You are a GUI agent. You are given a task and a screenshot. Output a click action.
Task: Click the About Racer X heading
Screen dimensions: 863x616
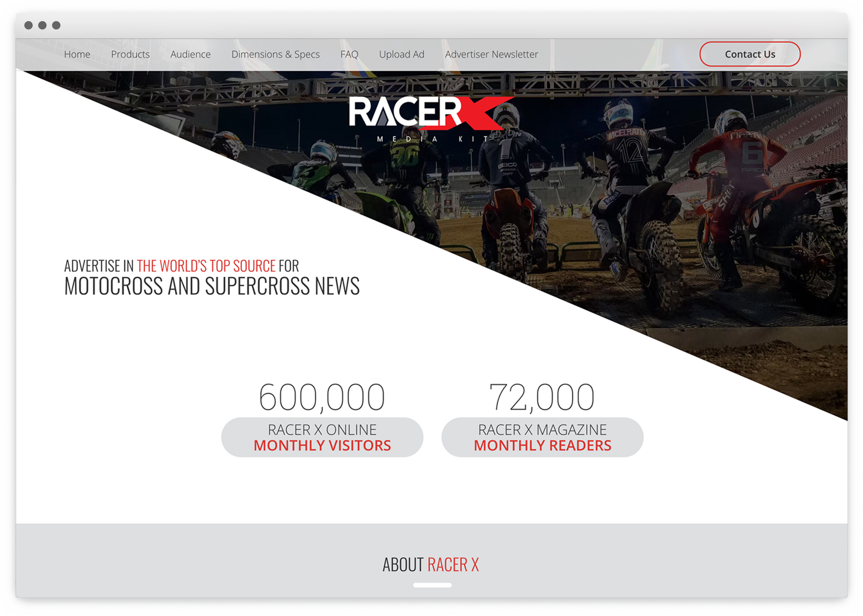(x=431, y=565)
